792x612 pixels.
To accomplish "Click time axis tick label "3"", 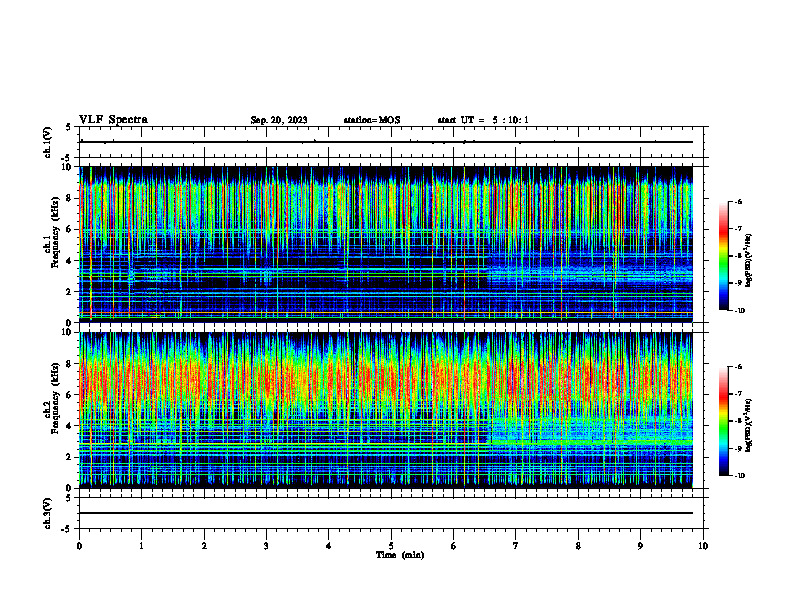I will (x=266, y=546).
